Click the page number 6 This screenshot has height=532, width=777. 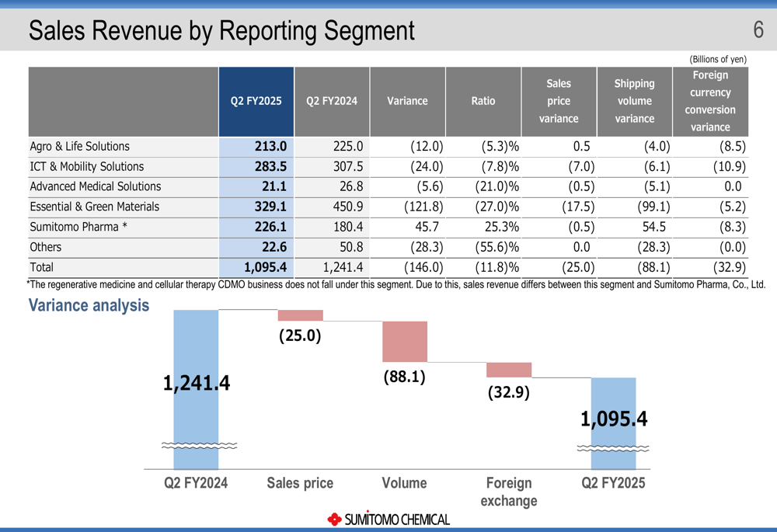758,30
